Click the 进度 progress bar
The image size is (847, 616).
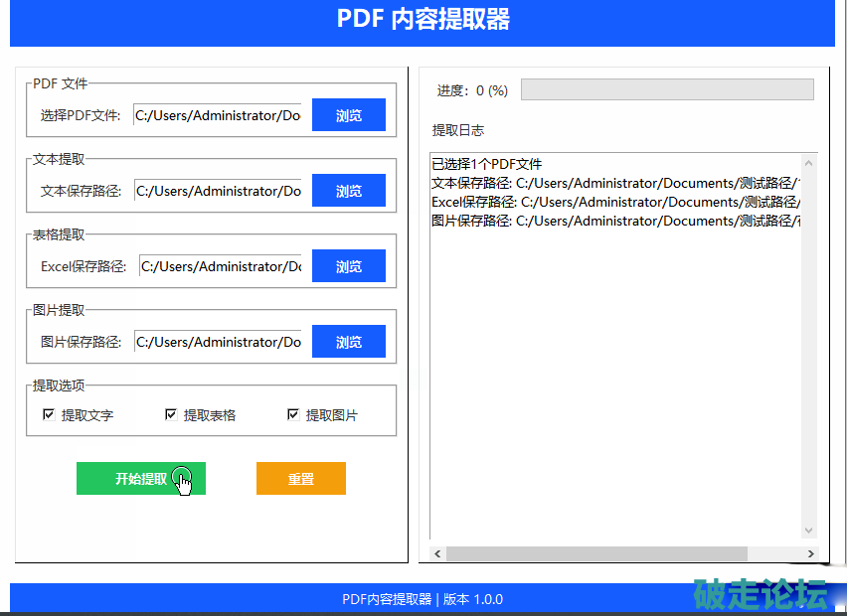point(666,90)
